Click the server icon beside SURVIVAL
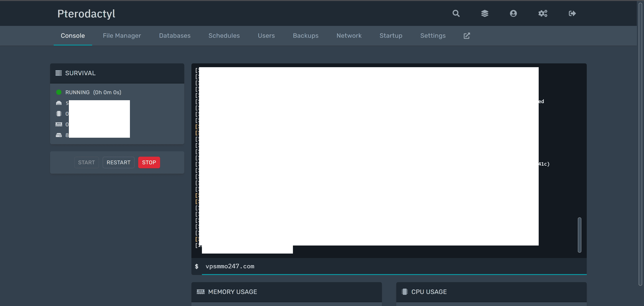The height and width of the screenshot is (306, 644). coord(59,73)
